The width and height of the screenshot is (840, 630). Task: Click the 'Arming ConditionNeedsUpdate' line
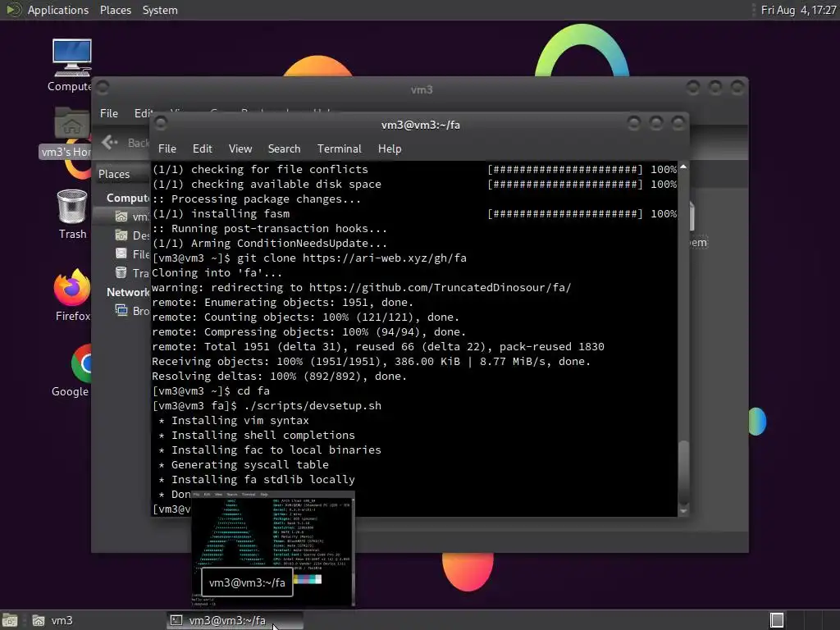click(269, 243)
